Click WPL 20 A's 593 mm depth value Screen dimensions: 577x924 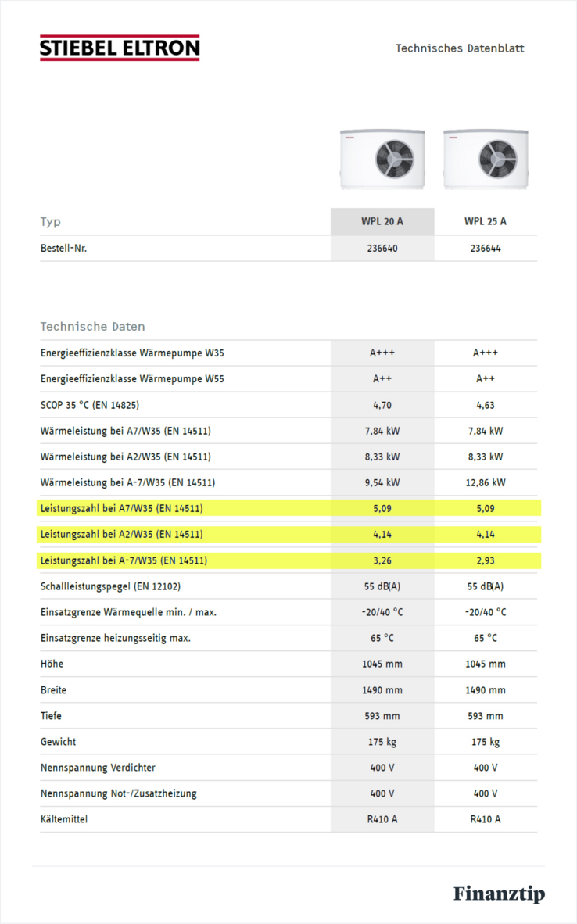click(x=382, y=716)
